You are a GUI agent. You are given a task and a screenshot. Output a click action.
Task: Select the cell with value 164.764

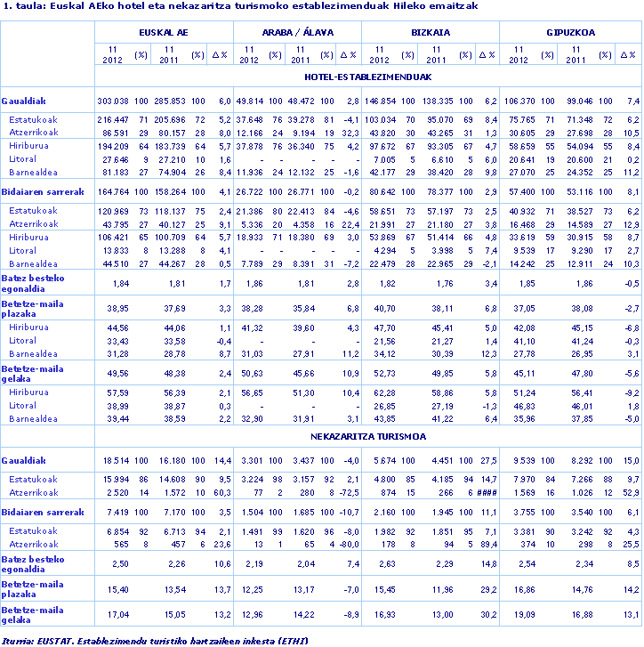click(113, 191)
